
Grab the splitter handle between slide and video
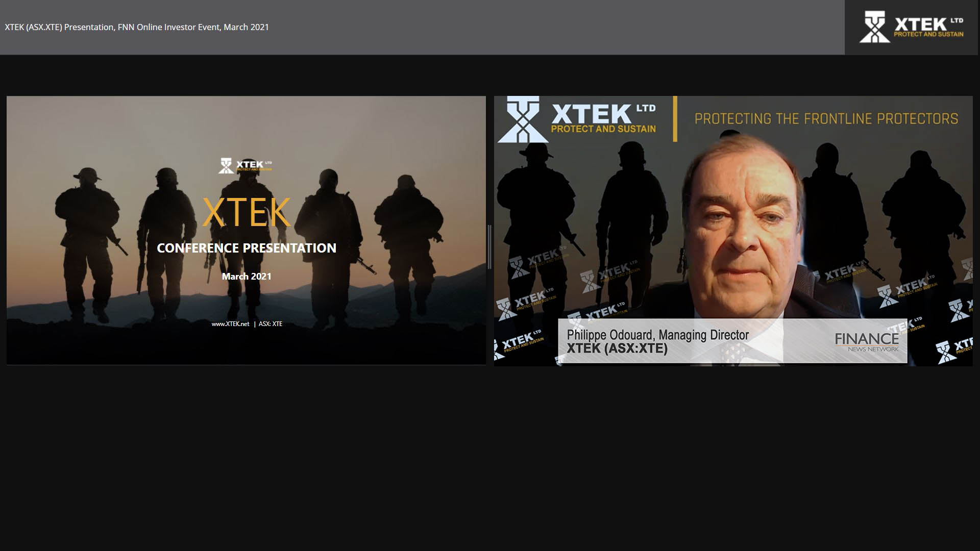point(489,247)
